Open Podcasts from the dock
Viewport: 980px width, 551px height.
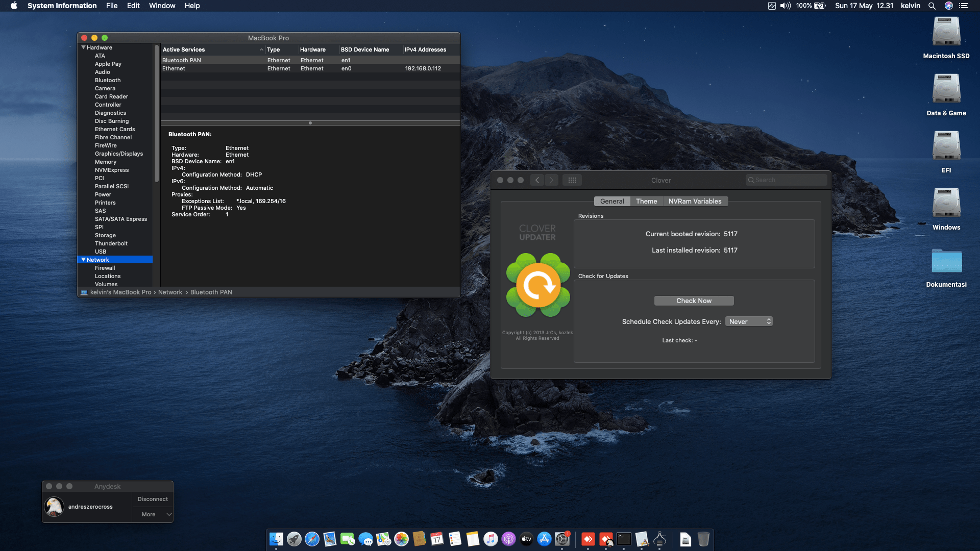click(508, 539)
